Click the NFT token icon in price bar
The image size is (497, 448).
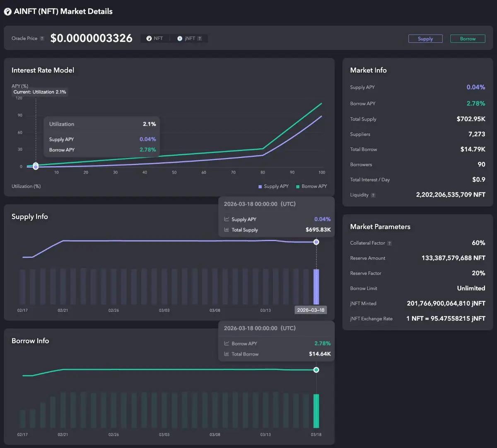(149, 39)
